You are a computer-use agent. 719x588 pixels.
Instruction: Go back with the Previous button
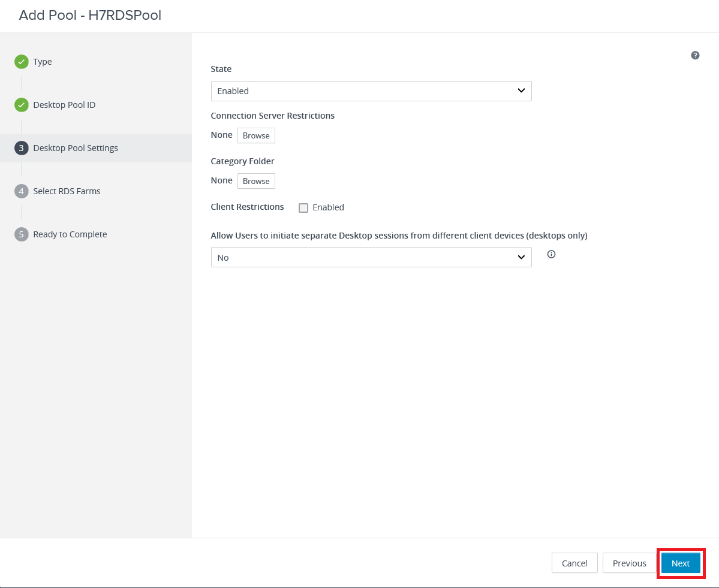pos(629,563)
